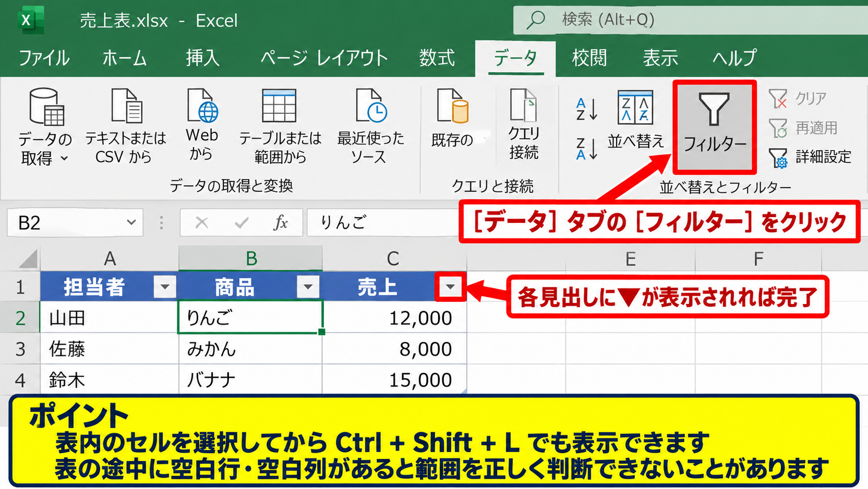Switch to the ホーム tab
The width and height of the screenshot is (868, 489).
(x=125, y=58)
